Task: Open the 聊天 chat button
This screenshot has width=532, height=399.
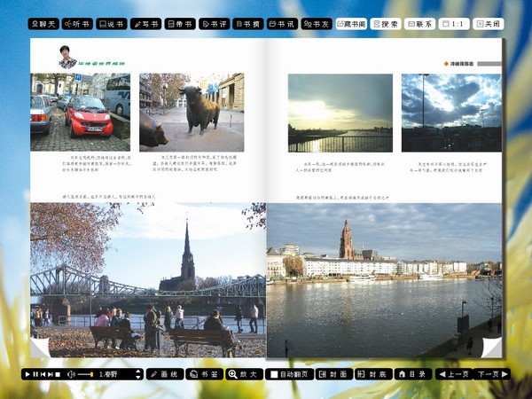Action: pos(43,24)
